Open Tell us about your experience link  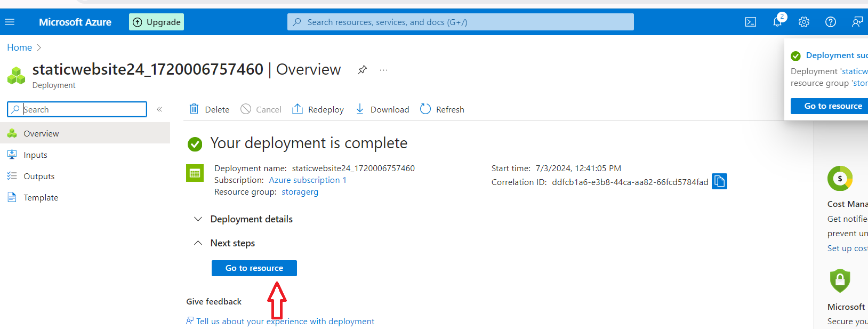pyautogui.click(x=280, y=321)
